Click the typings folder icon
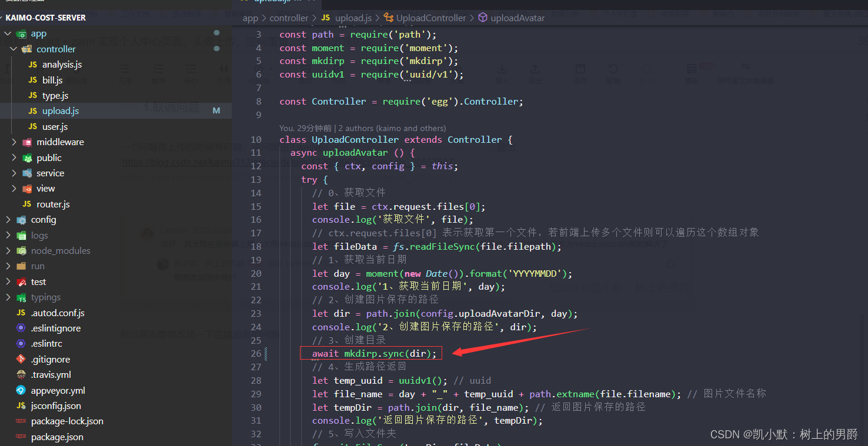The height and width of the screenshot is (446, 868). click(x=21, y=297)
